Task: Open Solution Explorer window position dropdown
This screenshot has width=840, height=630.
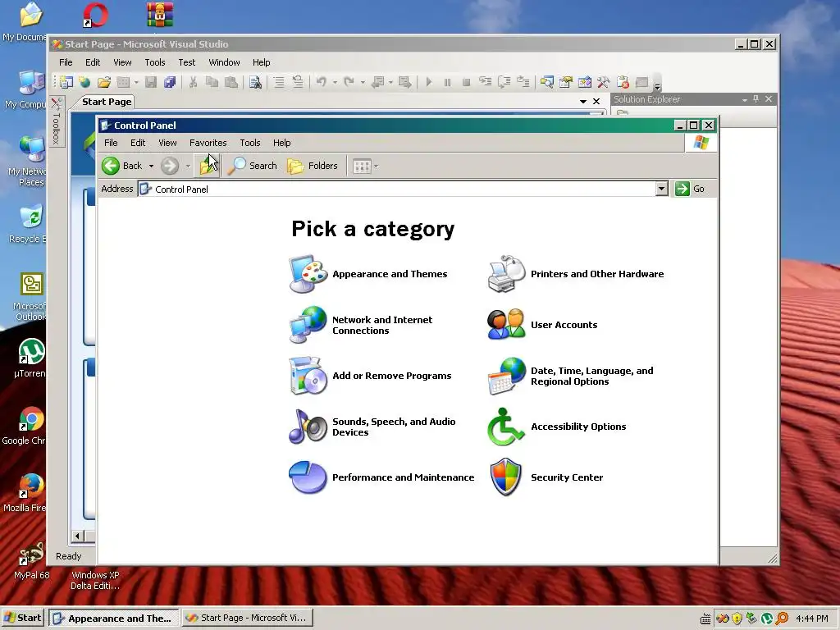Action: click(x=745, y=99)
